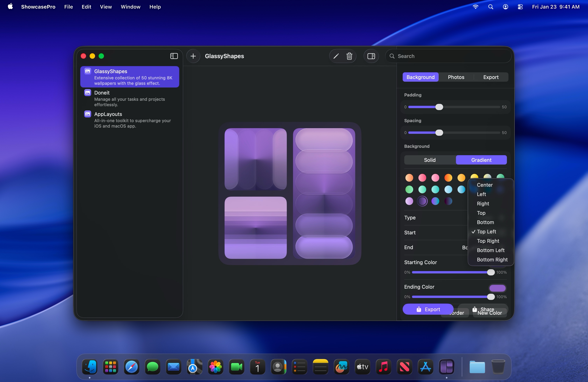Select Top Right in the position list
588x382 pixels.
[x=488, y=241]
